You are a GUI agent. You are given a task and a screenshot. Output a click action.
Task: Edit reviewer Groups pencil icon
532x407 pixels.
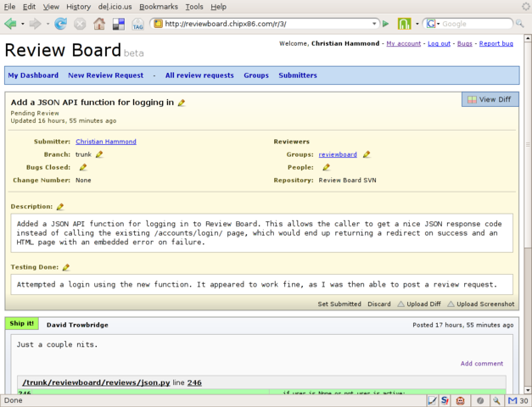tap(367, 154)
